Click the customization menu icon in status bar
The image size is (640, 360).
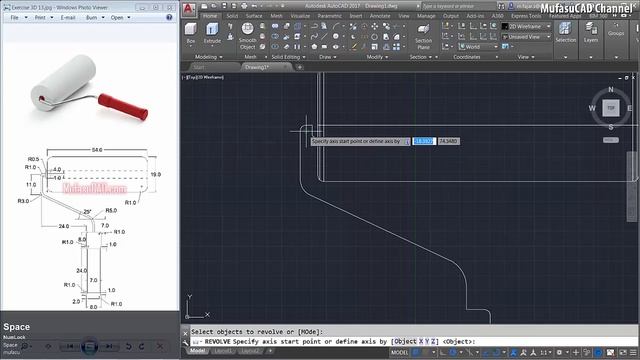tap(633, 352)
